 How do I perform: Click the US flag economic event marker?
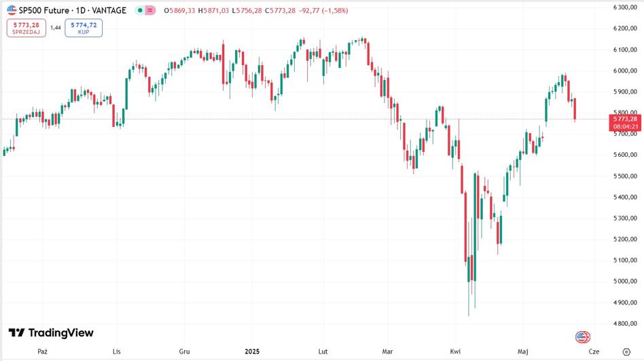[x=582, y=337]
